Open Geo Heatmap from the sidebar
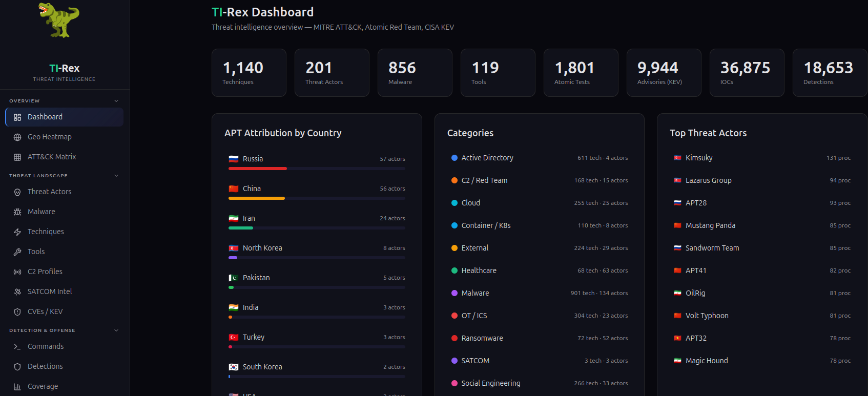The width and height of the screenshot is (868, 396). coord(65,137)
